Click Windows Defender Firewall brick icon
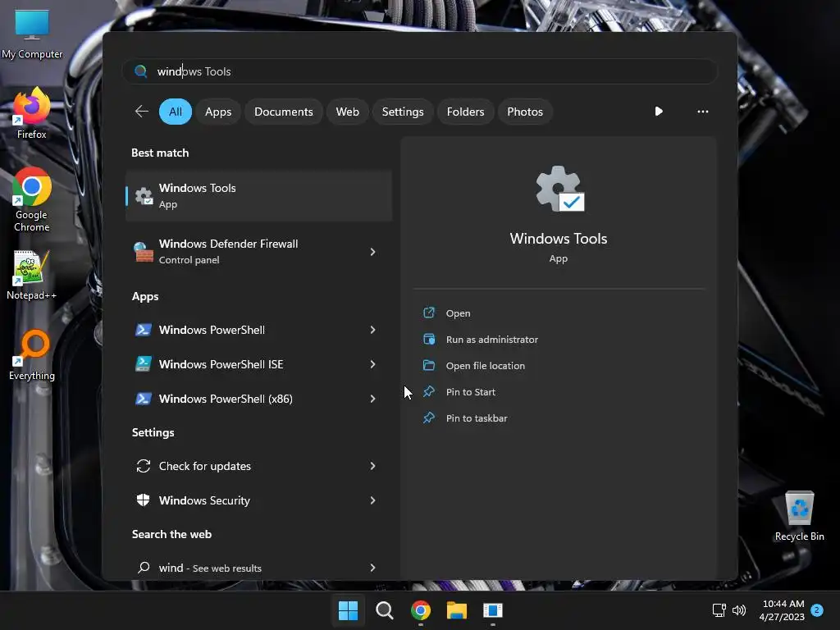Image resolution: width=840 pixels, height=630 pixels. pos(143,252)
